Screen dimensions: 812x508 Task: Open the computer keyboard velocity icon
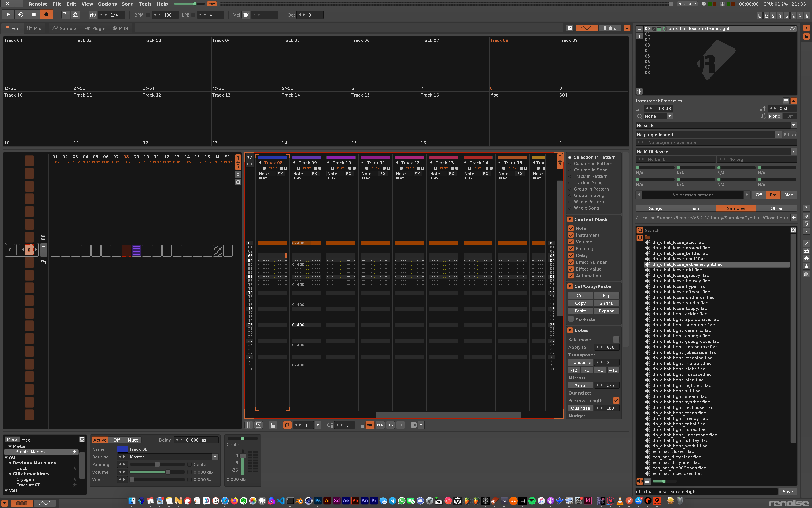[246, 15]
